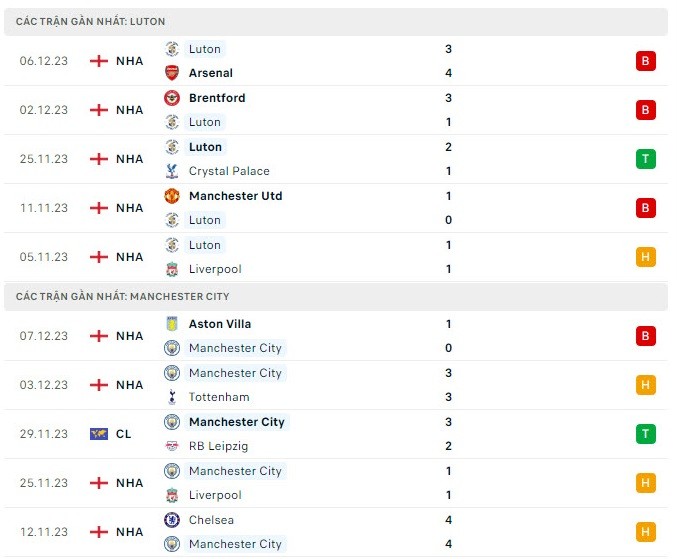Click the 'Các trận gần nhất: Manchester City' header
677x559 pixels.
tap(122, 296)
